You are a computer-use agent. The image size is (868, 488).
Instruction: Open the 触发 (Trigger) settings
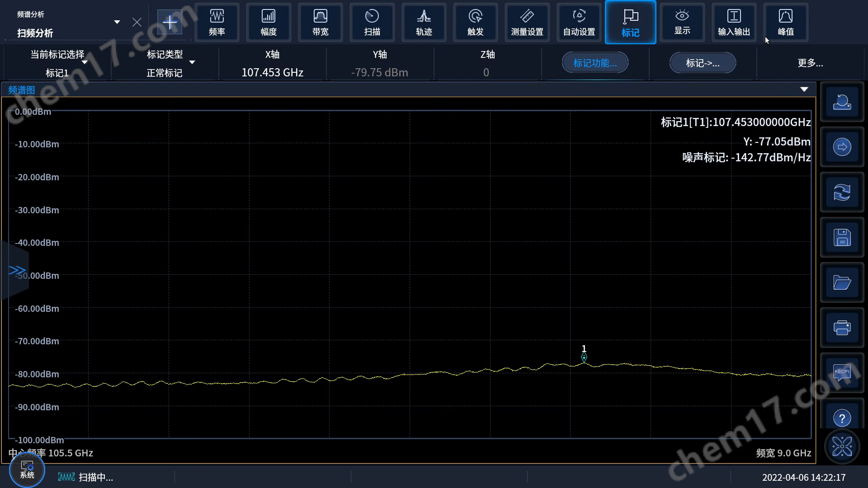click(x=475, y=22)
